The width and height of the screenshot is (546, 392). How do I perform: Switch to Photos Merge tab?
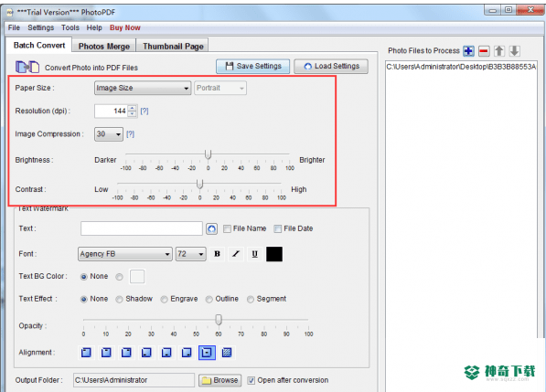coord(103,46)
